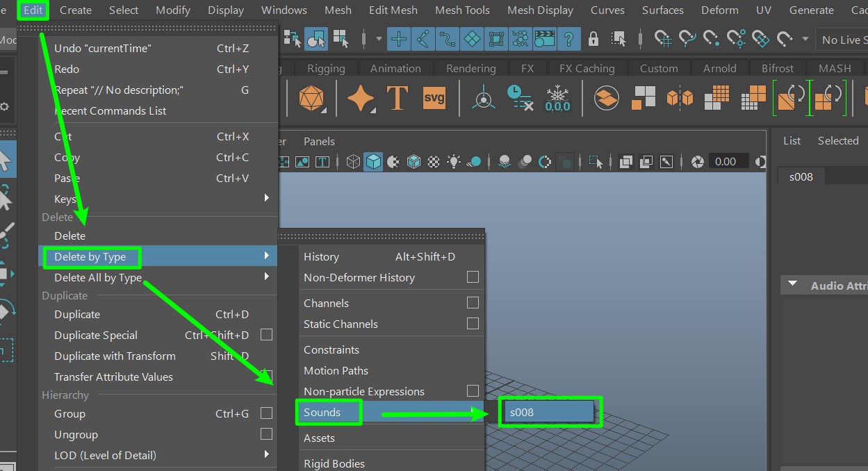Click the Freeze Transformations snowflake icon
This screenshot has height=471, width=868.
557,98
